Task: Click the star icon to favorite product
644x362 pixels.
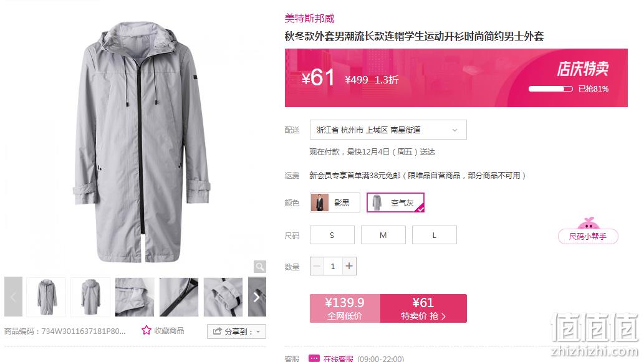Action: point(147,330)
